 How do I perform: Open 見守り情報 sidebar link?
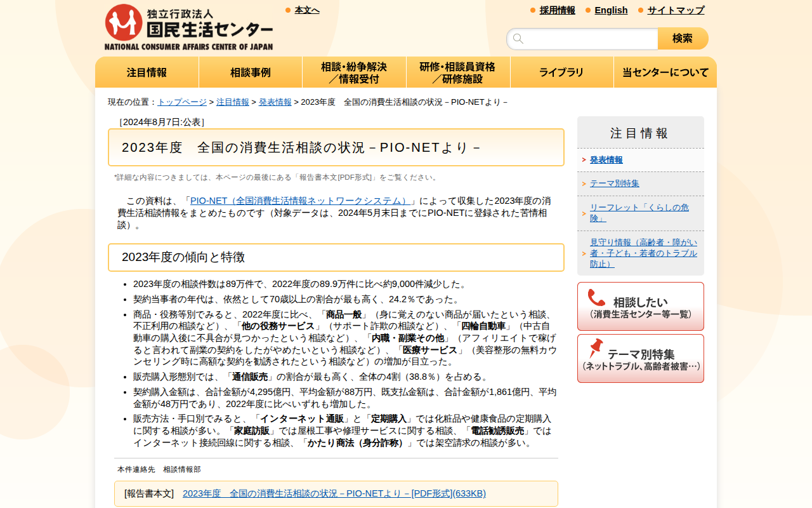[x=643, y=253]
